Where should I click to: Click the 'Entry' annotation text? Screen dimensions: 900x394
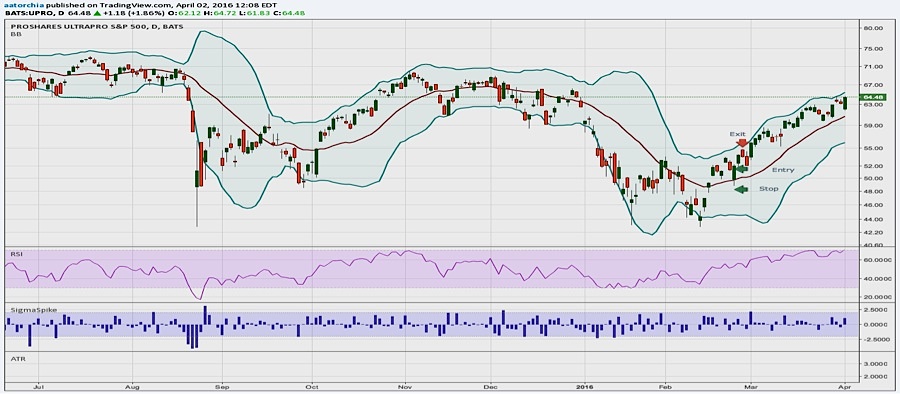click(x=783, y=170)
